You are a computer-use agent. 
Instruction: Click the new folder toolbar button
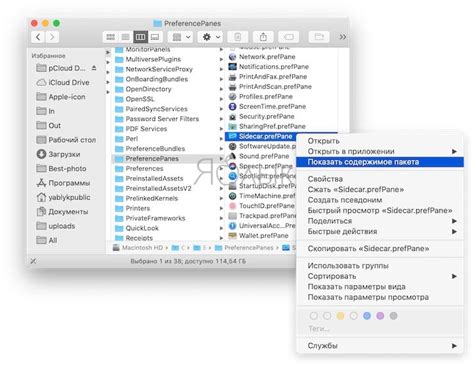point(319,37)
